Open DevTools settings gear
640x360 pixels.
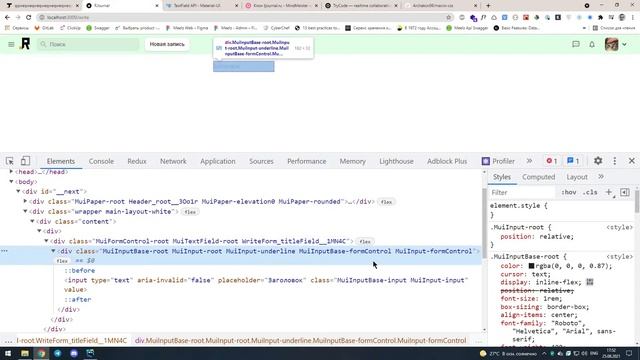point(598,161)
